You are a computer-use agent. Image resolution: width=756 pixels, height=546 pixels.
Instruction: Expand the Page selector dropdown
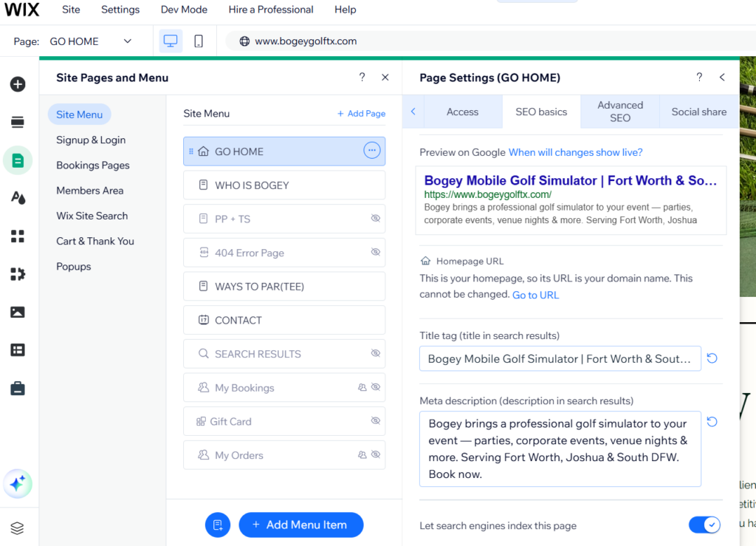pyautogui.click(x=128, y=41)
